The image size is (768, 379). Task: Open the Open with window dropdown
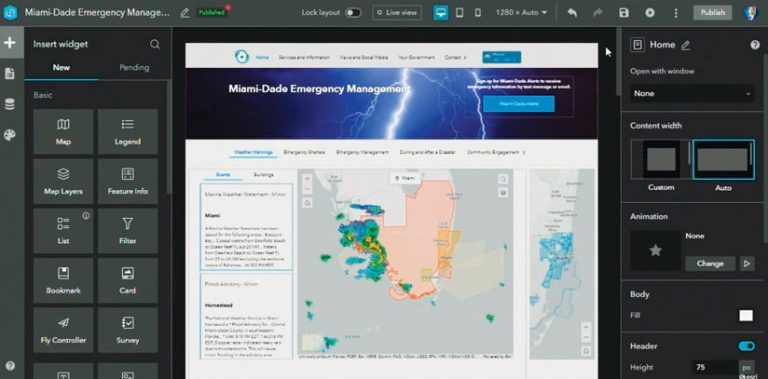pos(692,94)
